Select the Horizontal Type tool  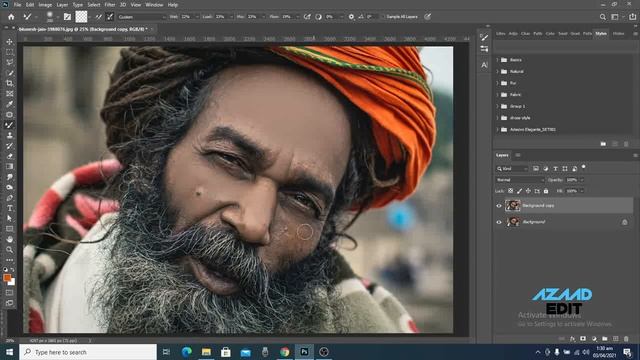point(9,208)
